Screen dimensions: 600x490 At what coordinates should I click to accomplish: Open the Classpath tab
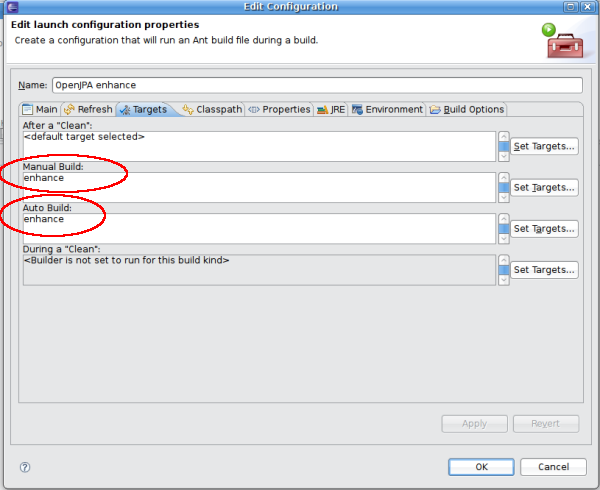click(x=212, y=109)
